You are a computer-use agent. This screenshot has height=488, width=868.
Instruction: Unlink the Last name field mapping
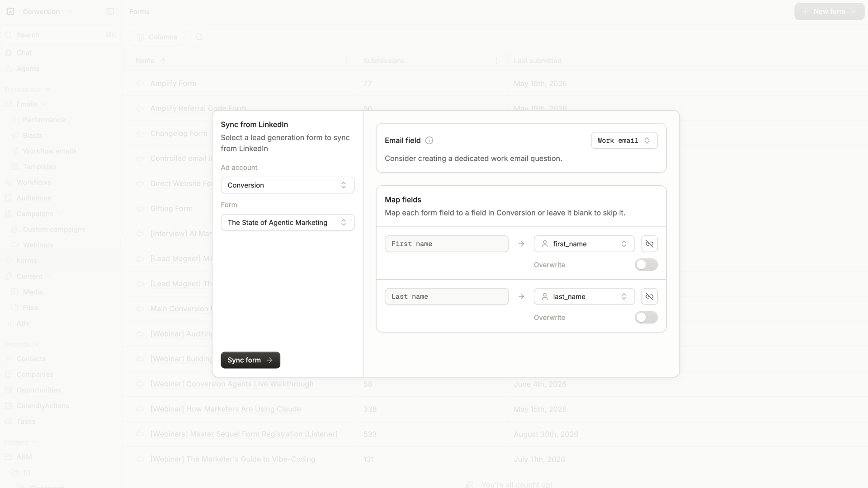[649, 297]
